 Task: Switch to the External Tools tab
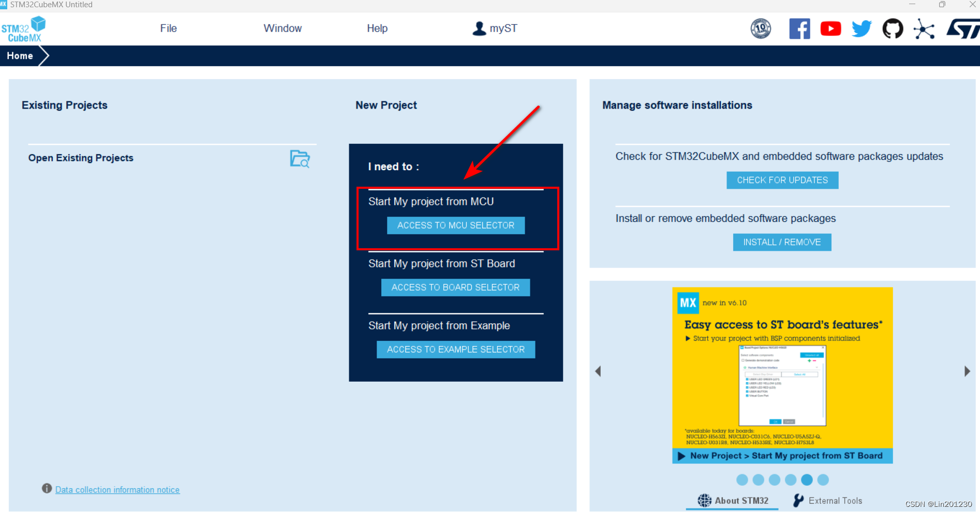pyautogui.click(x=828, y=501)
